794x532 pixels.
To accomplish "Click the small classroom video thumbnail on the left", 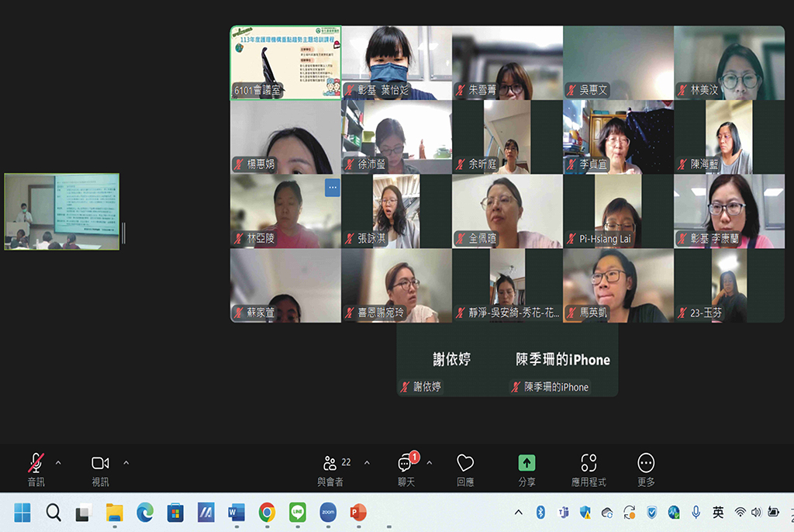I will [62, 211].
